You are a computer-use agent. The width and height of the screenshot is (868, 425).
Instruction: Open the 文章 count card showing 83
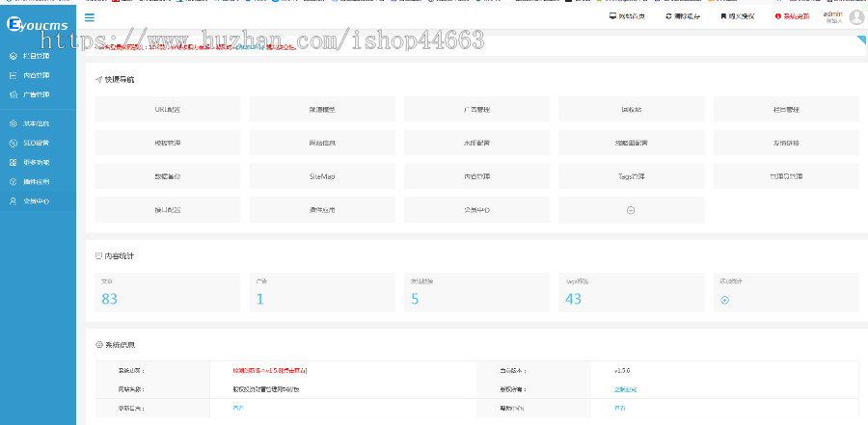(x=167, y=292)
